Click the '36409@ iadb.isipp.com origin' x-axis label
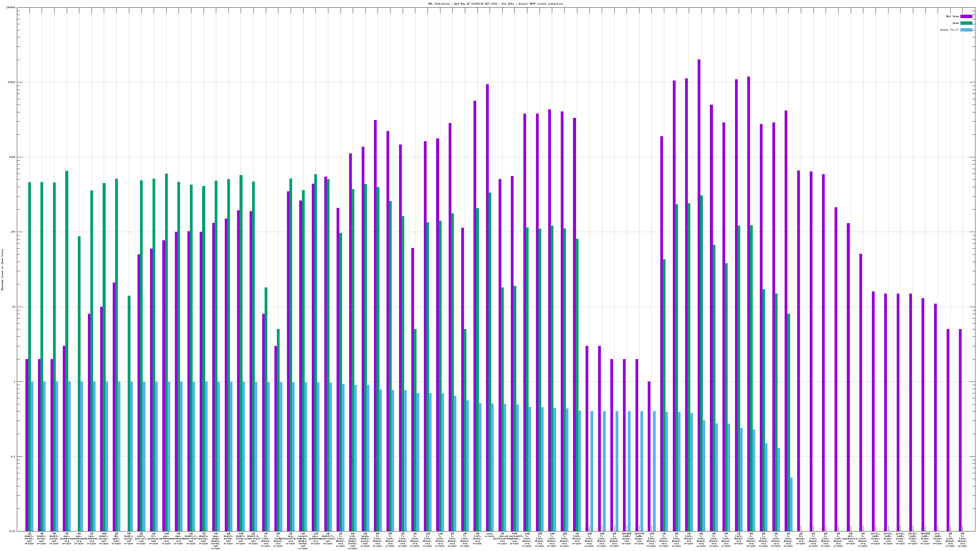Viewport: 980px width, 551px height. [925, 538]
